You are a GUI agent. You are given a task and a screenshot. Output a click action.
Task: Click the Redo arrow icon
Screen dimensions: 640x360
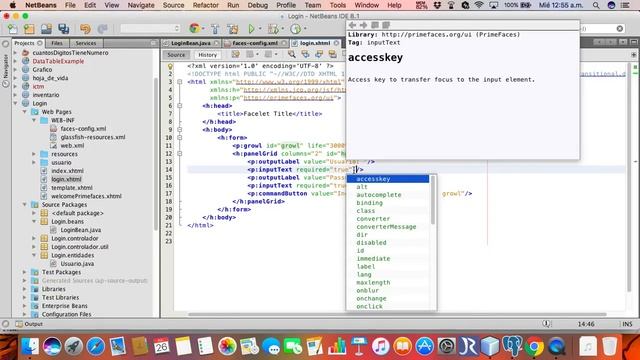[x=102, y=29]
